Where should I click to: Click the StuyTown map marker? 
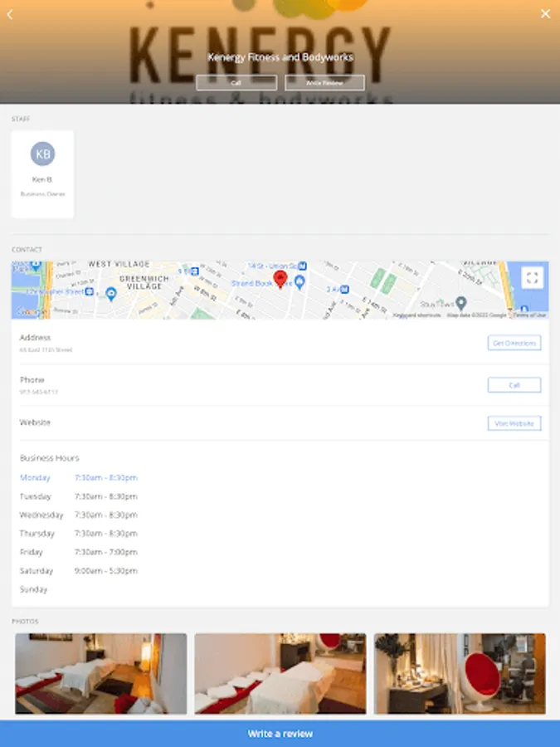[x=461, y=302]
